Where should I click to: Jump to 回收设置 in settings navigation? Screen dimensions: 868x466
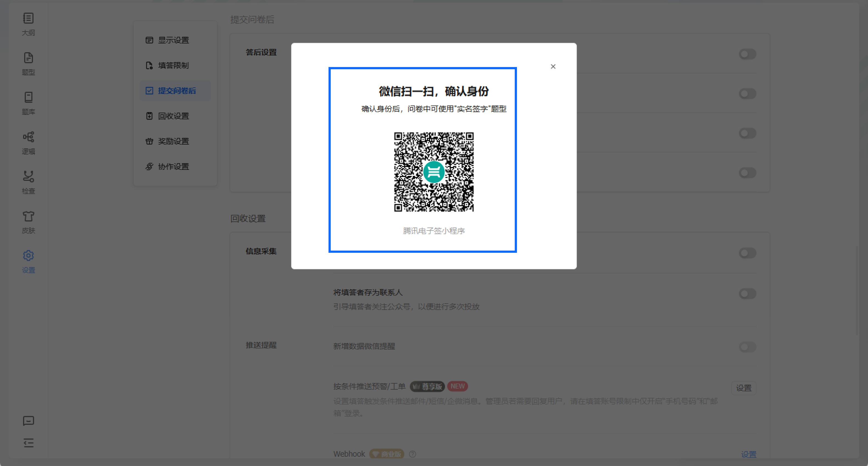[175, 116]
